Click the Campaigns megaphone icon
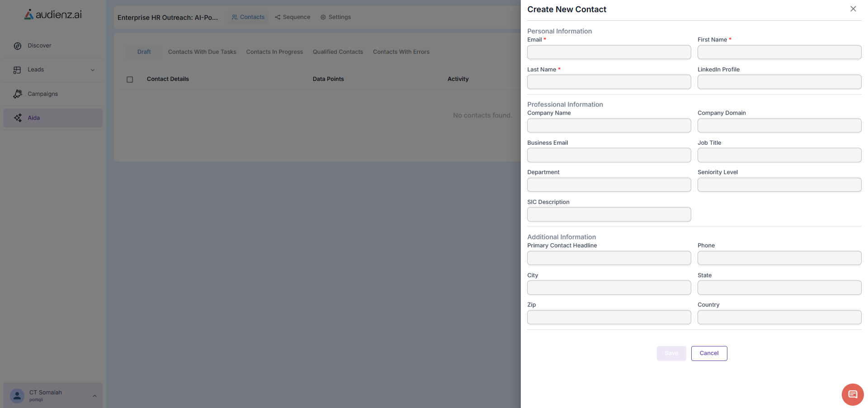This screenshot has height=408, width=868. pos(18,94)
